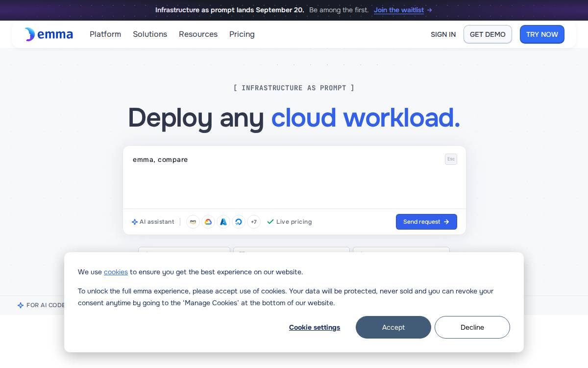
Task: Accept cookies
Action: pyautogui.click(x=393, y=327)
